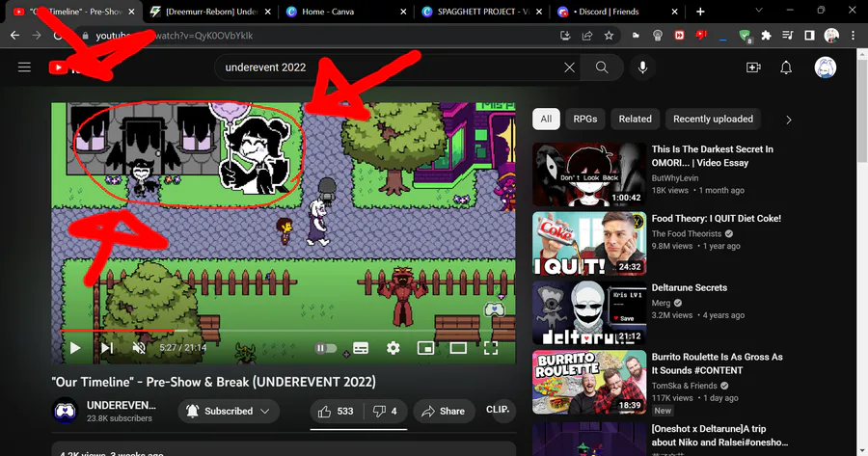The width and height of the screenshot is (868, 456).
Task: Click the red fast-forward extension icon
Action: coord(679,36)
